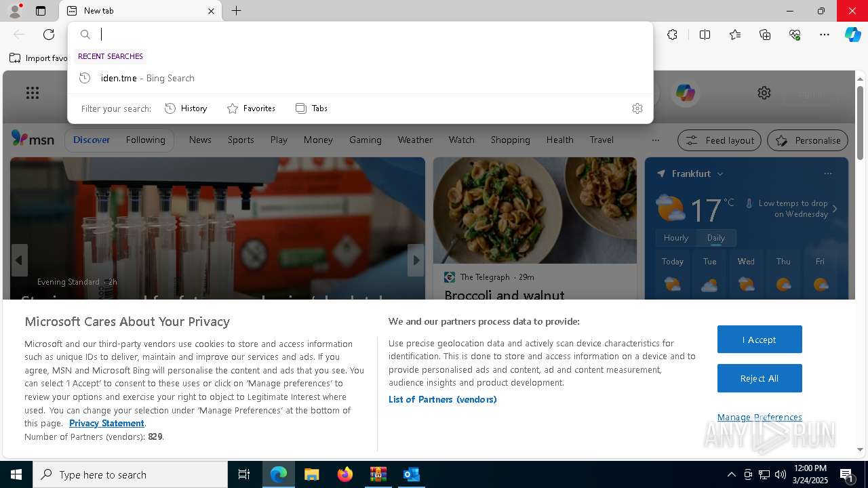Refresh the page
The width and height of the screenshot is (868, 488).
(49, 35)
